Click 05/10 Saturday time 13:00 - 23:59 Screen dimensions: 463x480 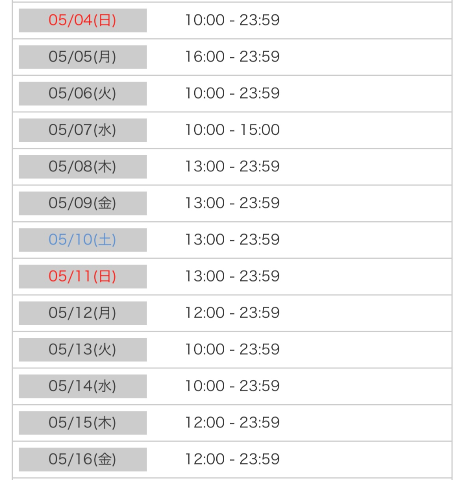[x=232, y=240]
